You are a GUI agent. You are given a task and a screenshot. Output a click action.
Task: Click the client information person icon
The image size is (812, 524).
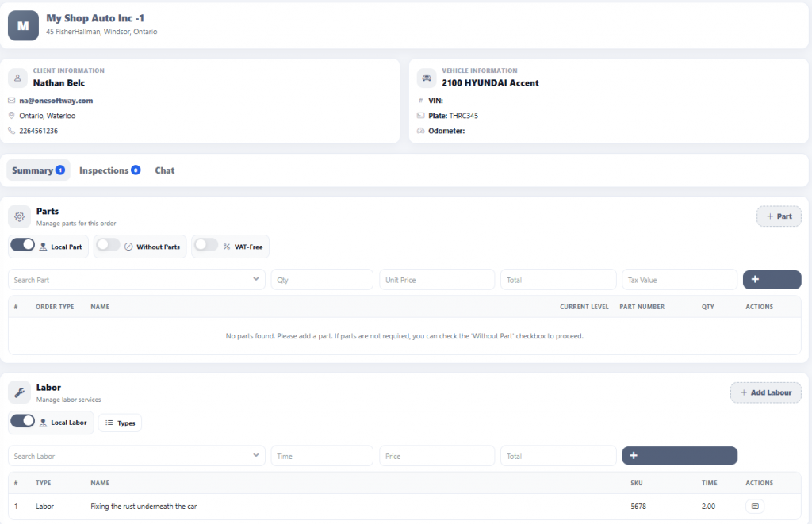coord(17,78)
